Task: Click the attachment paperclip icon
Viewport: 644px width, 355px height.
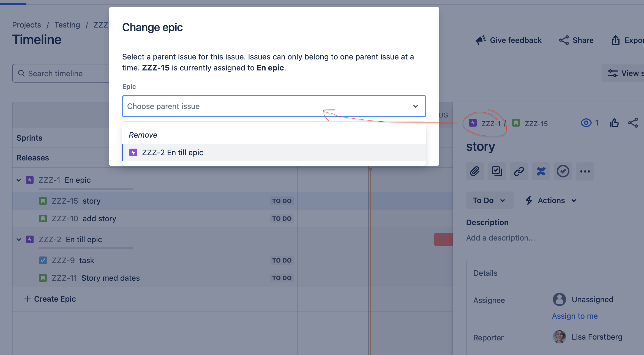Action: (x=475, y=171)
